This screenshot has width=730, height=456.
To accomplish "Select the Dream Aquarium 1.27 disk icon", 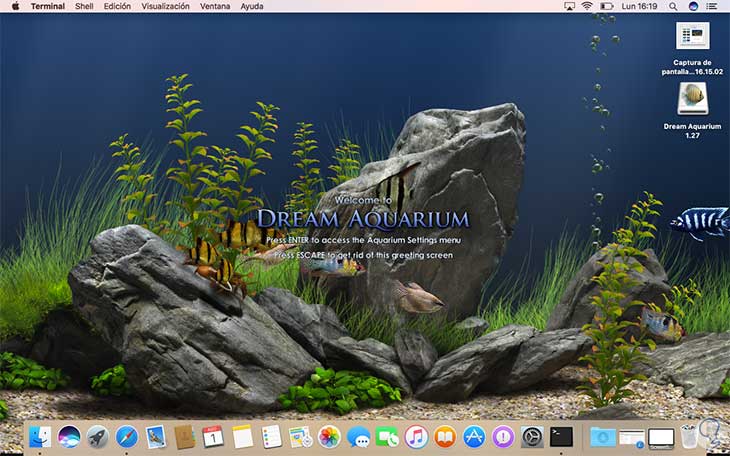I will [x=693, y=98].
